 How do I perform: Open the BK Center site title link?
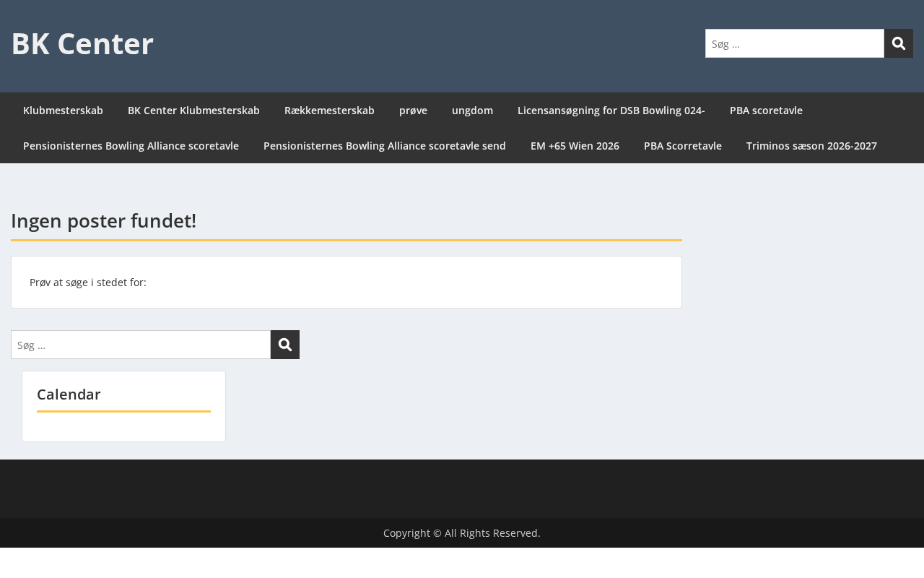[x=82, y=44]
